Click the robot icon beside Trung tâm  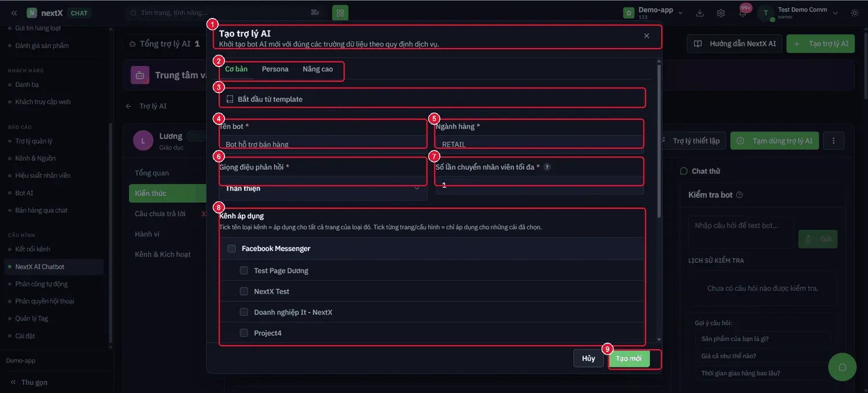tap(140, 75)
